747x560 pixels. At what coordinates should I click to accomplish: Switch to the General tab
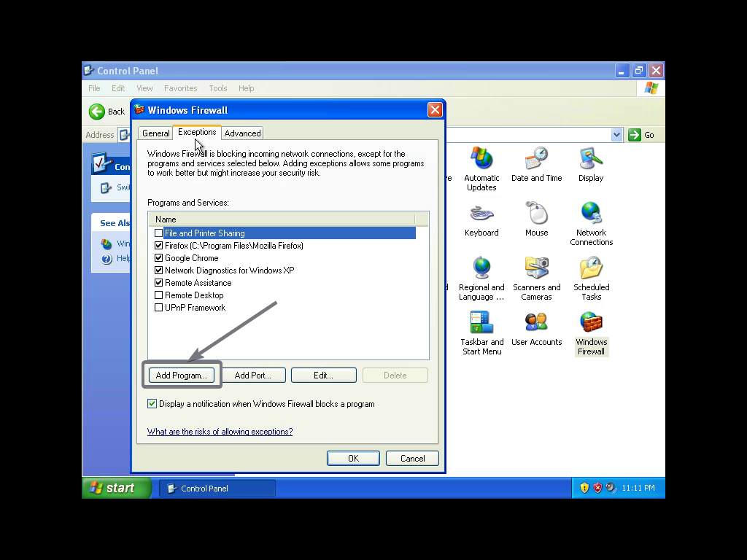tap(156, 133)
